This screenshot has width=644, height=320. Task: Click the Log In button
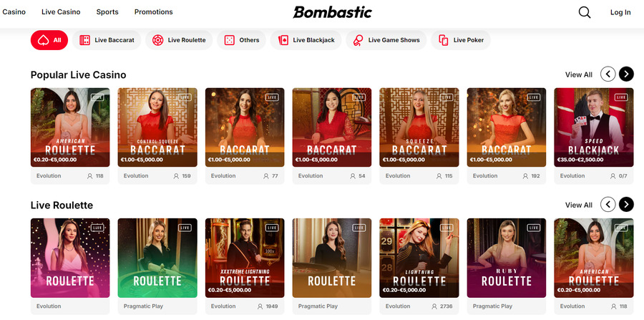[620, 12]
